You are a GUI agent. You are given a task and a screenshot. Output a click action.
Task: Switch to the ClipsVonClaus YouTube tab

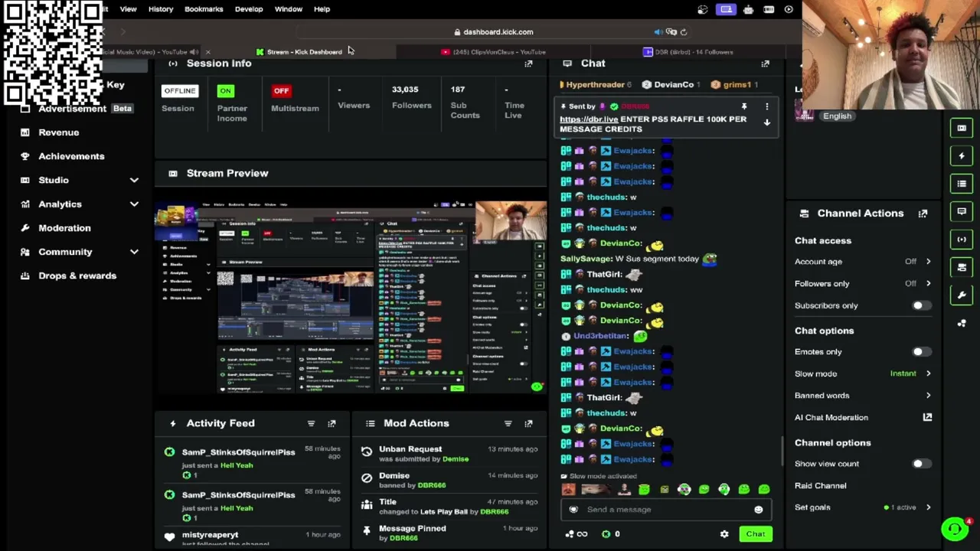tap(494, 52)
